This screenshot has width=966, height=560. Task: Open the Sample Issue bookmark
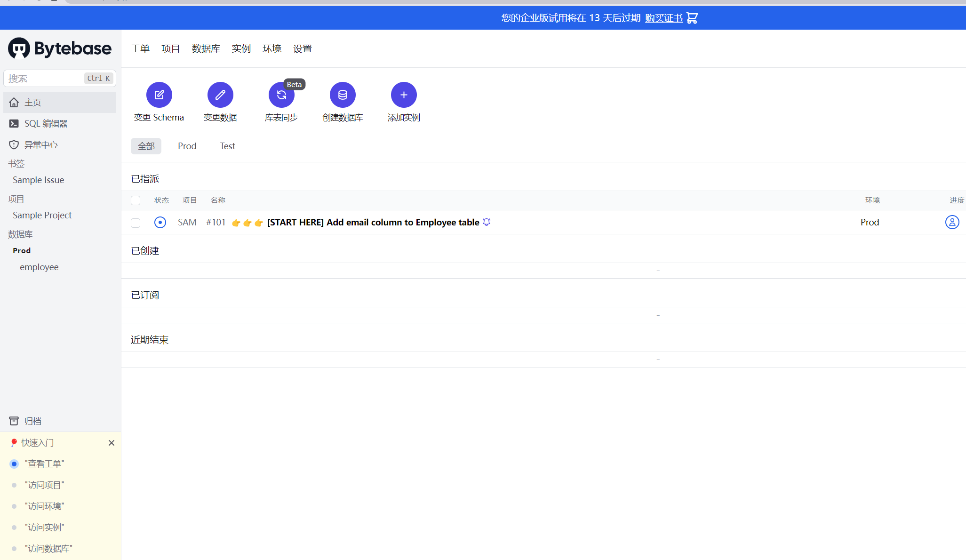[x=38, y=180]
